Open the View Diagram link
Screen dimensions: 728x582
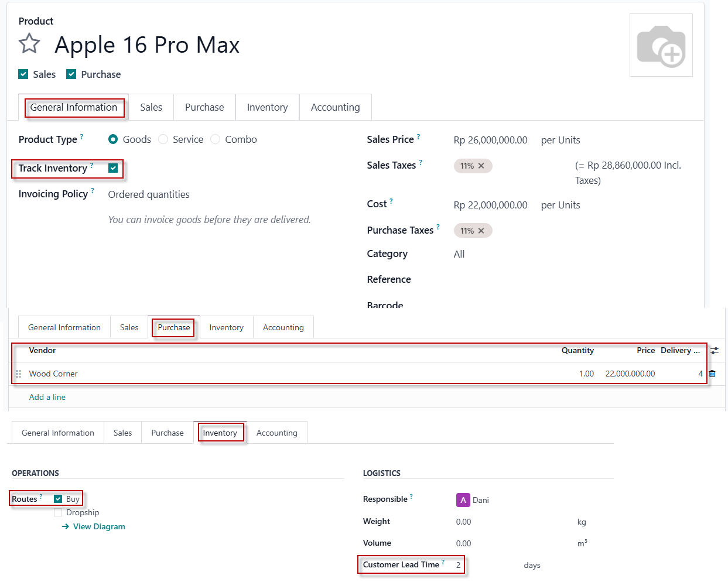94,526
